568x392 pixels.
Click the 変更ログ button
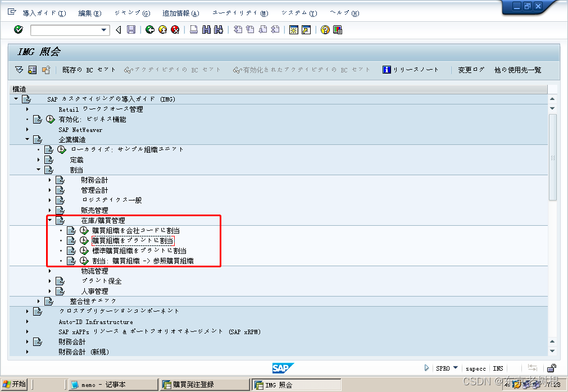(x=471, y=70)
